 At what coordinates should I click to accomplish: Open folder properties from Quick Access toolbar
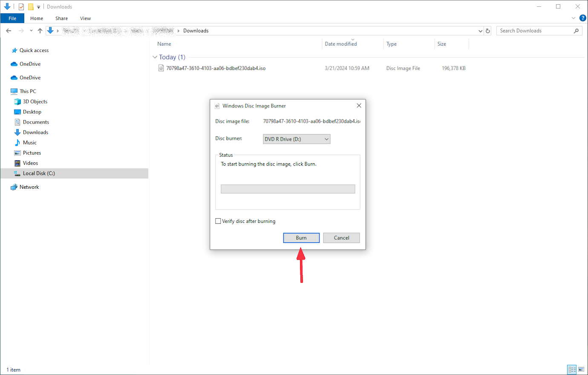[x=21, y=6]
